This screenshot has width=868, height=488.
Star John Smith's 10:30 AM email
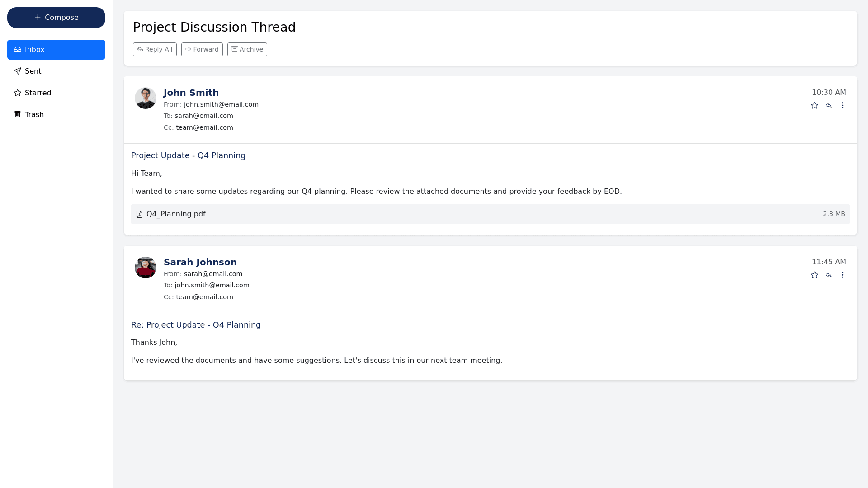(814, 105)
